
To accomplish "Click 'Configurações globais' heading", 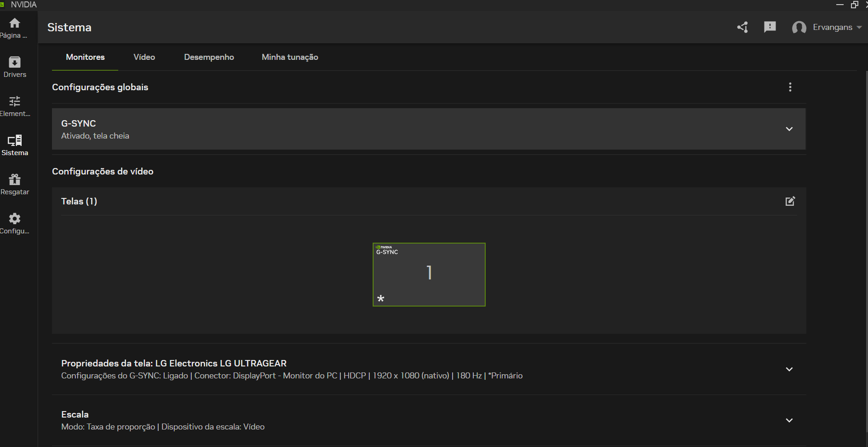I will point(100,87).
